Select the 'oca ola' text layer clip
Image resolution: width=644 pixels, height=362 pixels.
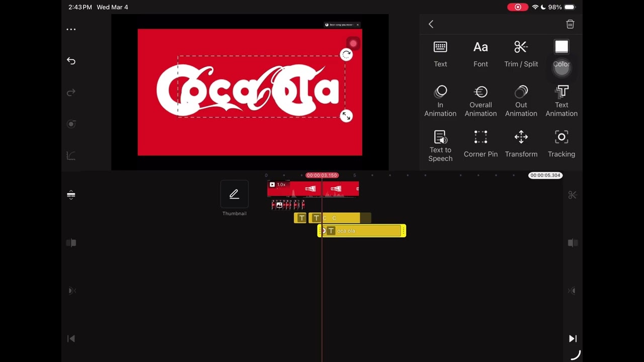click(362, 231)
